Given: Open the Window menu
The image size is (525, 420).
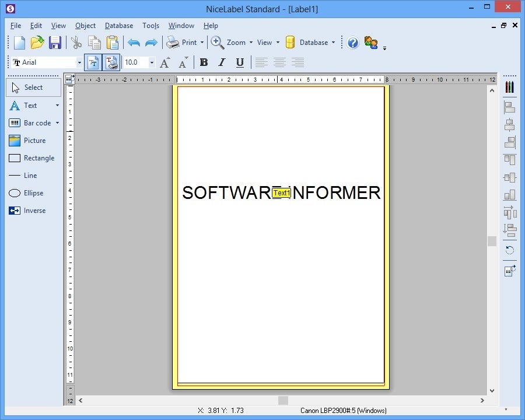Looking at the screenshot, I should click(181, 26).
